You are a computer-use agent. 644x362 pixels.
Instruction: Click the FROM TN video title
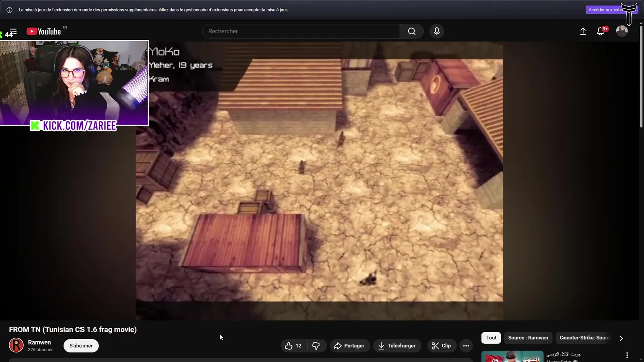[73, 330]
